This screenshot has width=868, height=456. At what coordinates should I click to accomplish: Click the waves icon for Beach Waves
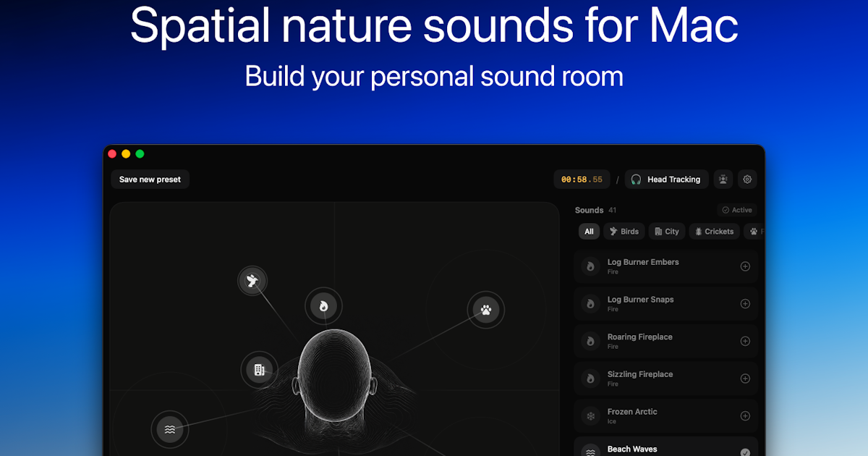tap(590, 452)
